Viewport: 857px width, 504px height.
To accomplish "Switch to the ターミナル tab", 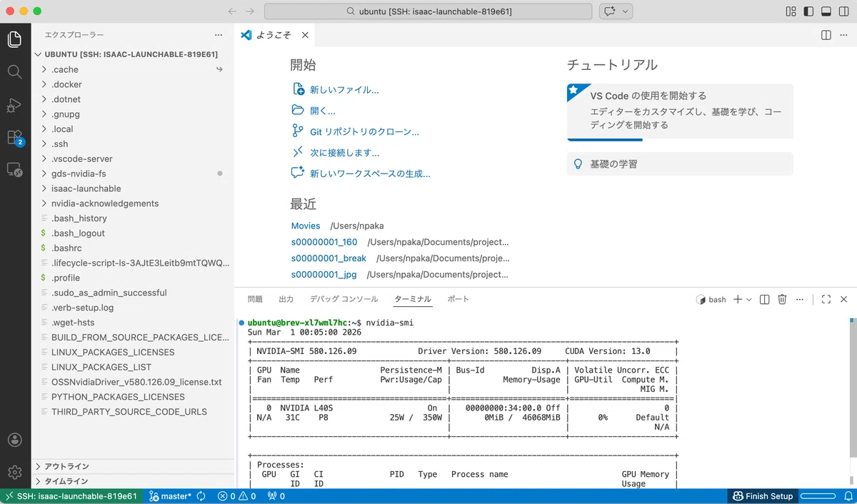I will 413,299.
